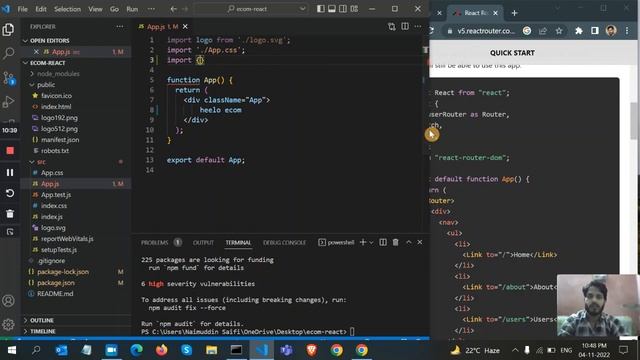Stop the screen recording with red button
The image size is (640, 360).
10,151
